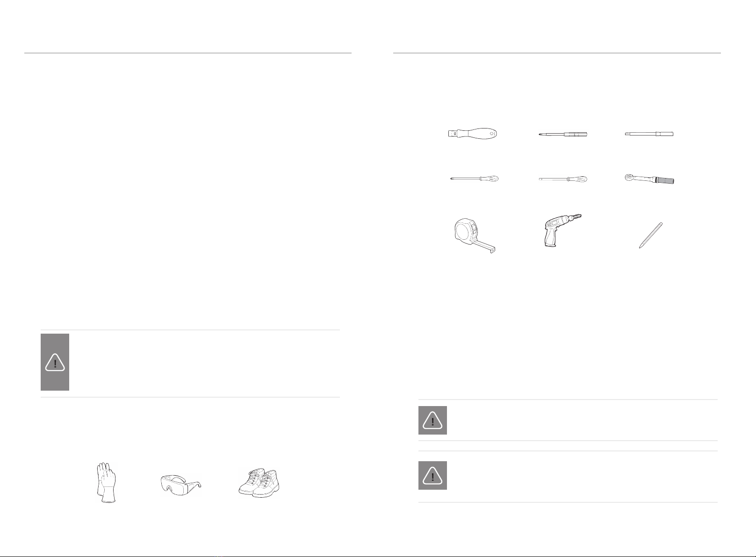Click the upper warning triangle on right page

pyautogui.click(x=432, y=421)
